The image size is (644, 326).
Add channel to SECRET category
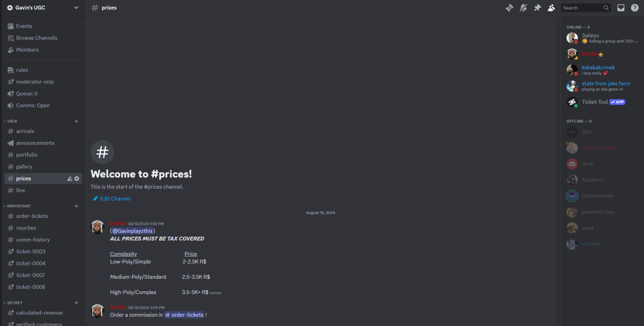[76, 303]
